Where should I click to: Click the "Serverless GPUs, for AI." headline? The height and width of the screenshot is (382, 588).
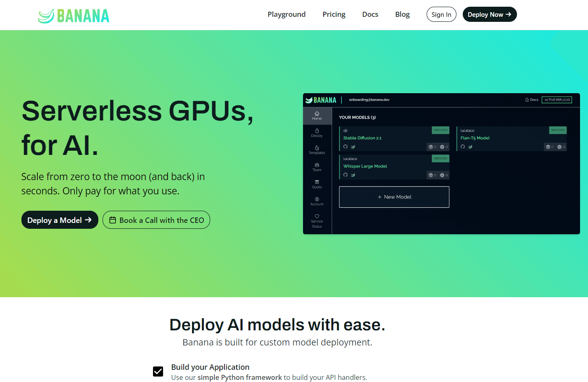(x=138, y=128)
